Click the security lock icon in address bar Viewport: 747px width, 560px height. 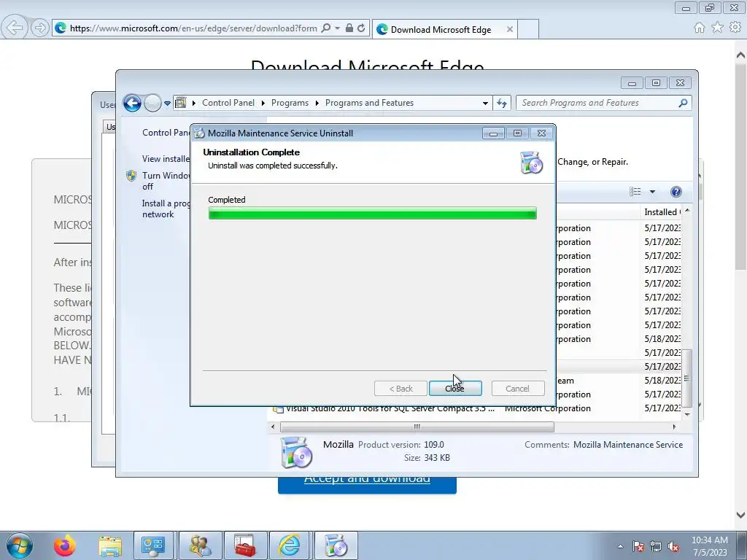[349, 28]
